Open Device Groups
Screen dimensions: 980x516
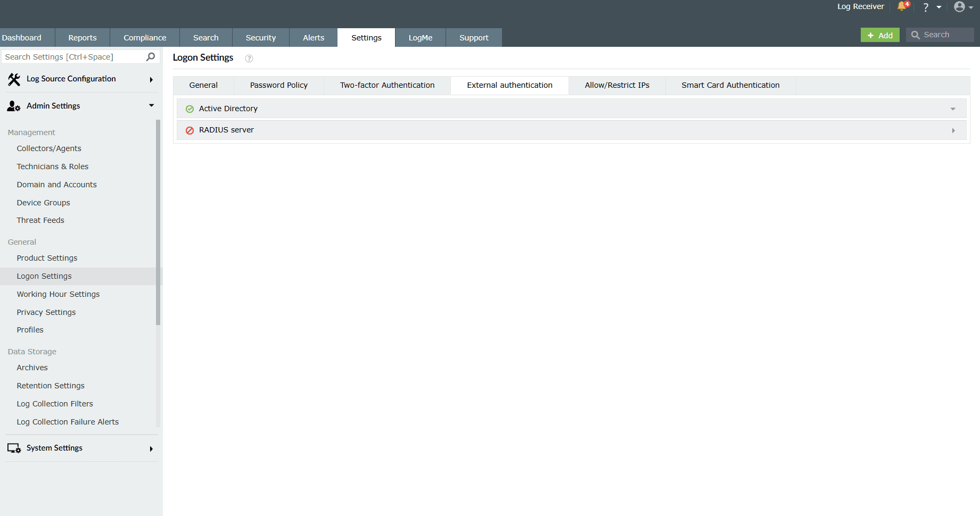tap(44, 203)
